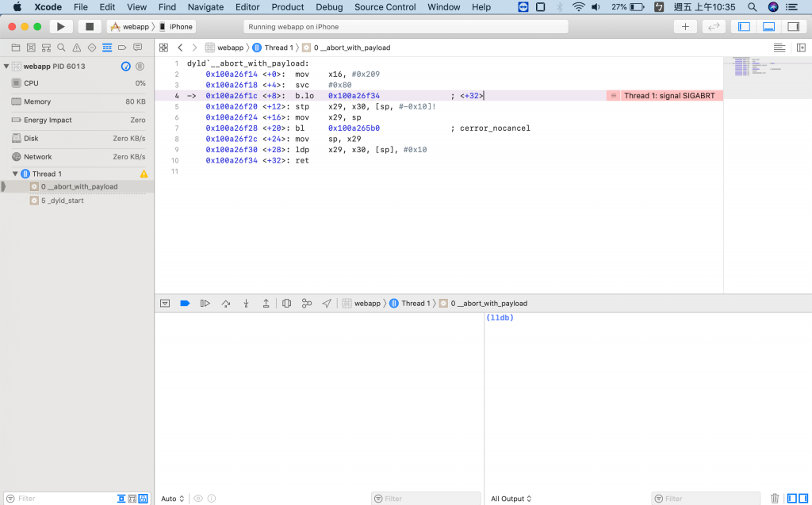
Task: Open the Library with plus button
Action: pos(685,26)
